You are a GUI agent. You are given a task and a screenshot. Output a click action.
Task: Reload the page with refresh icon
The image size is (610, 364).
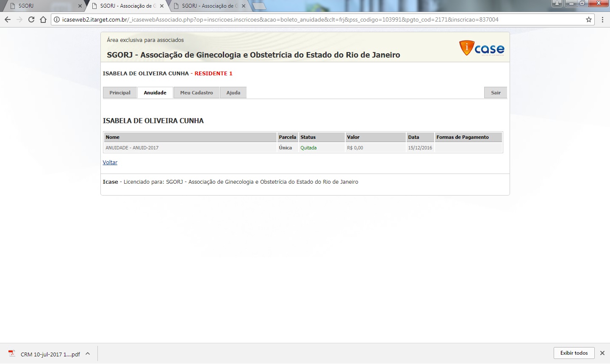click(x=31, y=19)
